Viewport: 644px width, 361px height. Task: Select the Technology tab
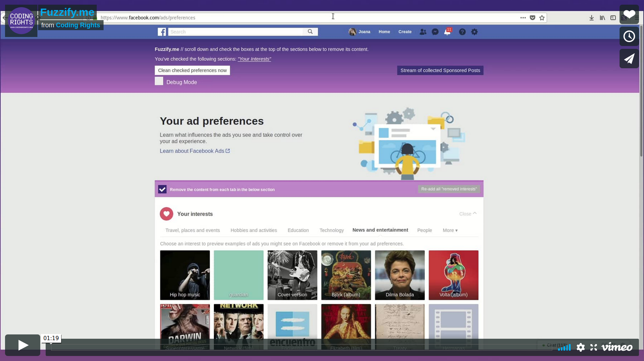coord(332,230)
